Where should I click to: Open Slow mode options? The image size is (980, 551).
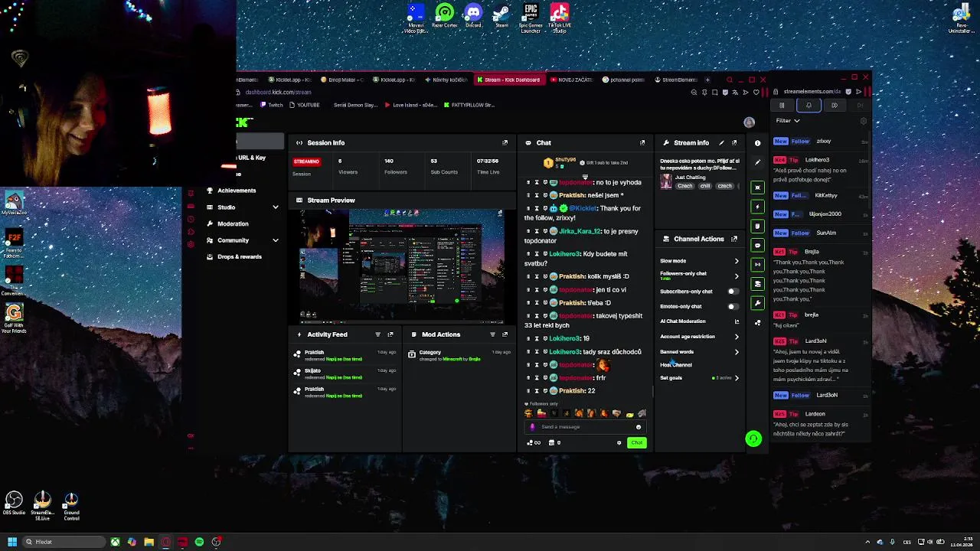[699, 261]
